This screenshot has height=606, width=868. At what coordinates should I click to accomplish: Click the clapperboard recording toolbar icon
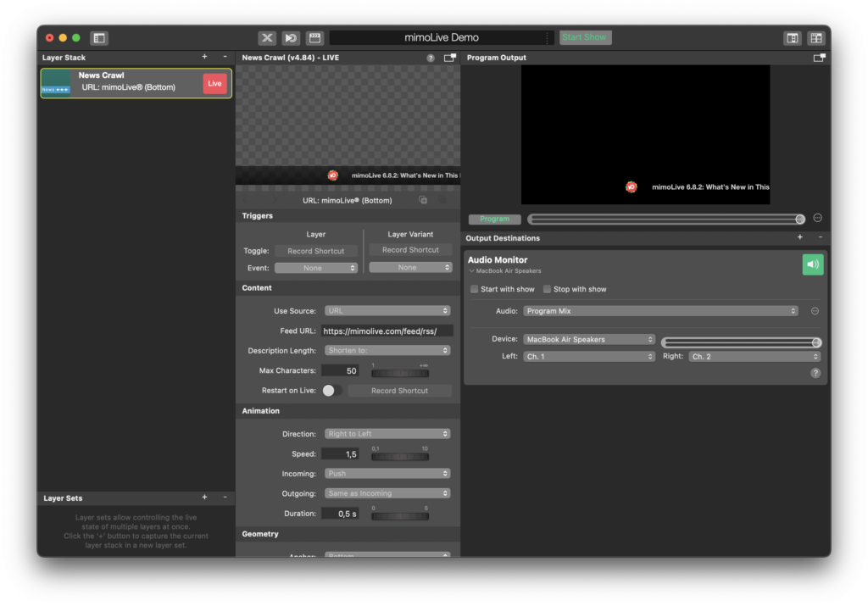(x=315, y=37)
